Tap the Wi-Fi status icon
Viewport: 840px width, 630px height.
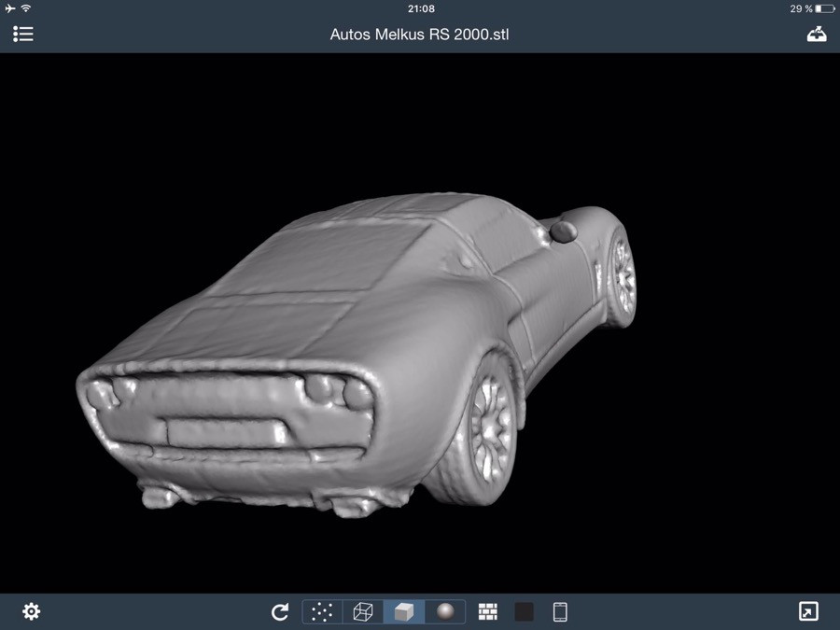[26, 8]
